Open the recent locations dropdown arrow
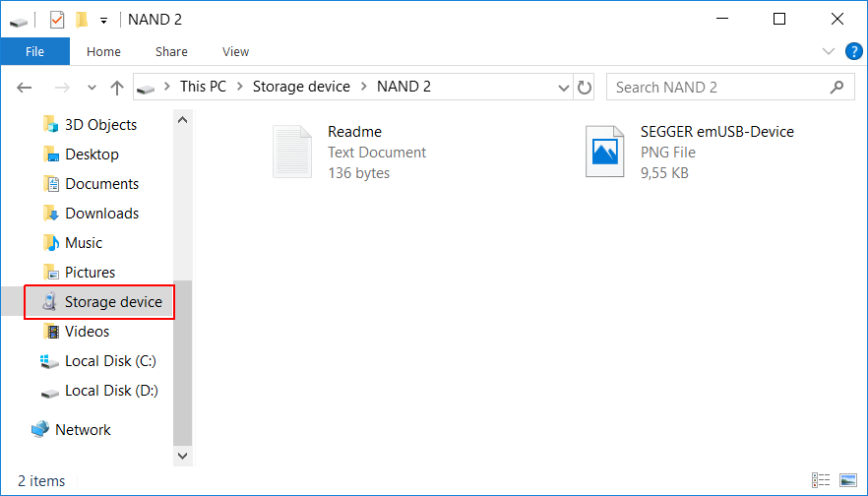This screenshot has height=496, width=868. pyautogui.click(x=93, y=88)
